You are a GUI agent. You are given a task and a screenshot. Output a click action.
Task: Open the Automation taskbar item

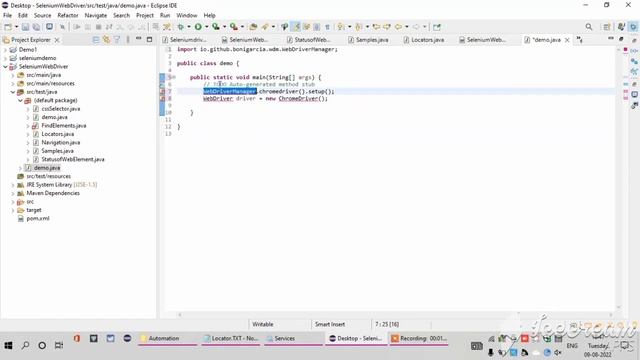coord(167,338)
